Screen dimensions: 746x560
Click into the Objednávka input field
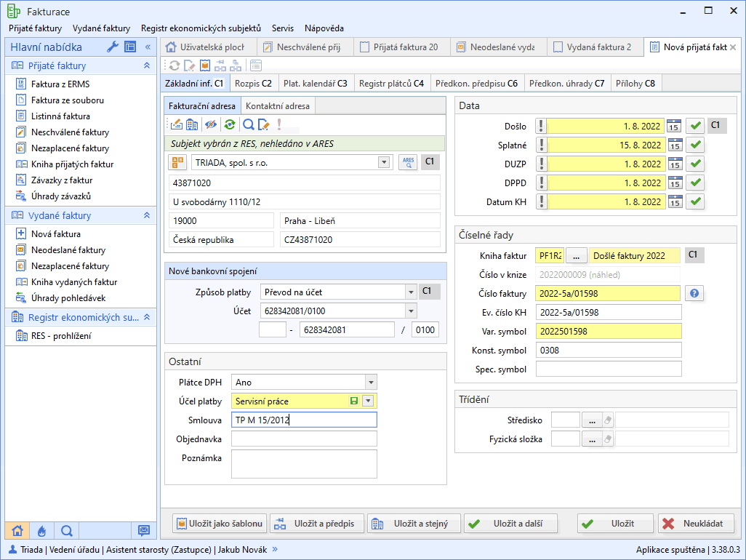[x=304, y=439]
